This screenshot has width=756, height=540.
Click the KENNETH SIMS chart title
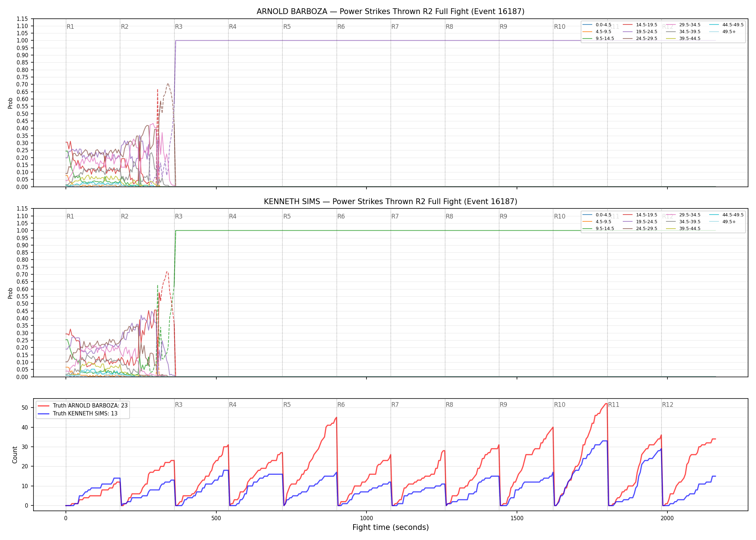tap(390, 202)
